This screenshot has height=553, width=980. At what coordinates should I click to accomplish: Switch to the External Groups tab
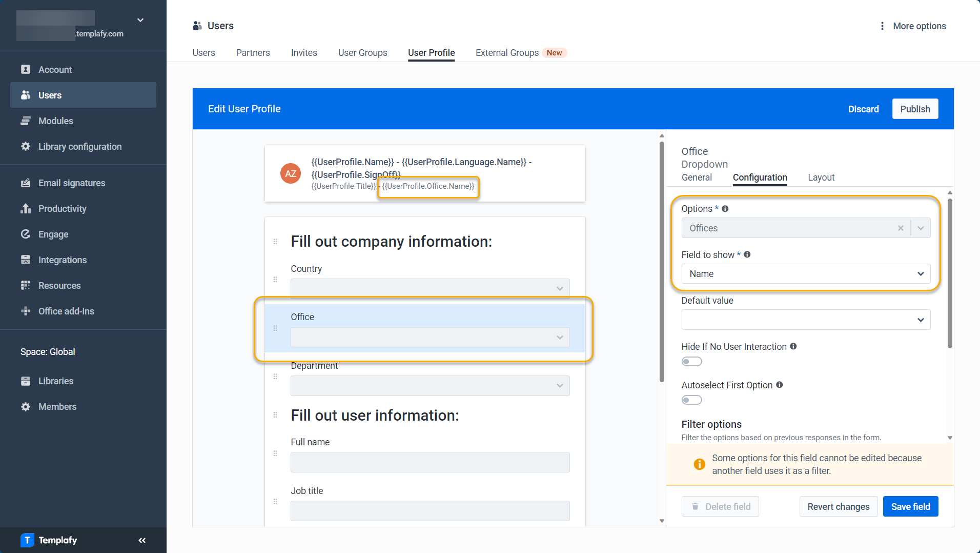click(x=507, y=52)
